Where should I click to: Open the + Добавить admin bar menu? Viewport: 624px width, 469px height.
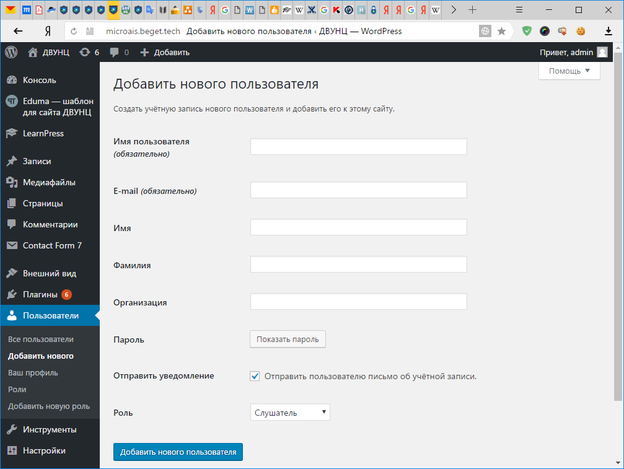pos(165,52)
